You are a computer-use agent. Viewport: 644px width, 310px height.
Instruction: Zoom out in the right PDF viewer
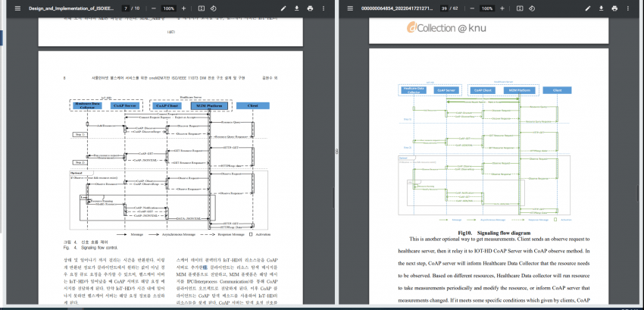pos(472,8)
